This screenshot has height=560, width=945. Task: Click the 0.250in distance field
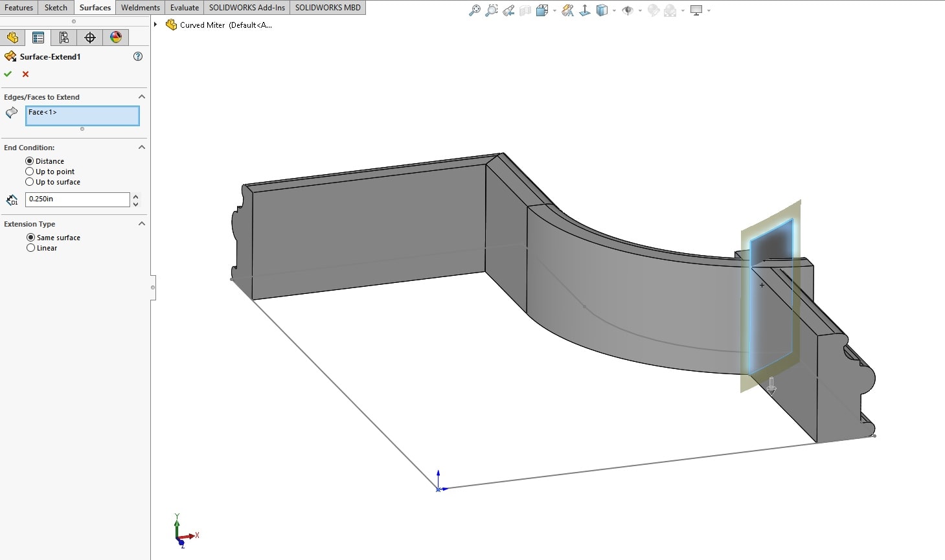coord(78,199)
